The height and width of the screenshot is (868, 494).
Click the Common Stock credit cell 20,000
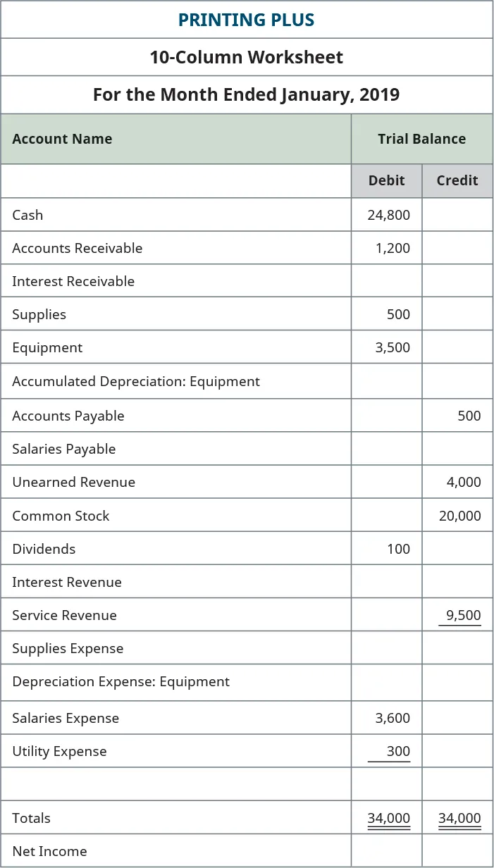[459, 516]
